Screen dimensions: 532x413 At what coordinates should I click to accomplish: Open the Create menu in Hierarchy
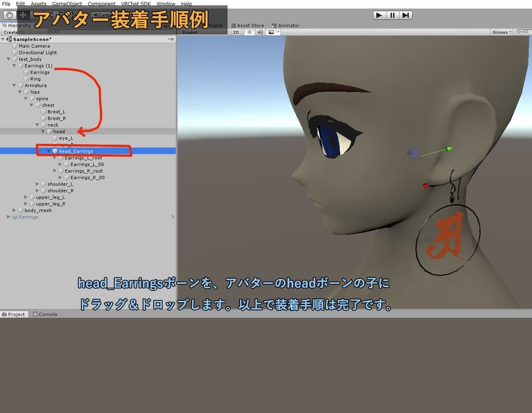pos(11,32)
